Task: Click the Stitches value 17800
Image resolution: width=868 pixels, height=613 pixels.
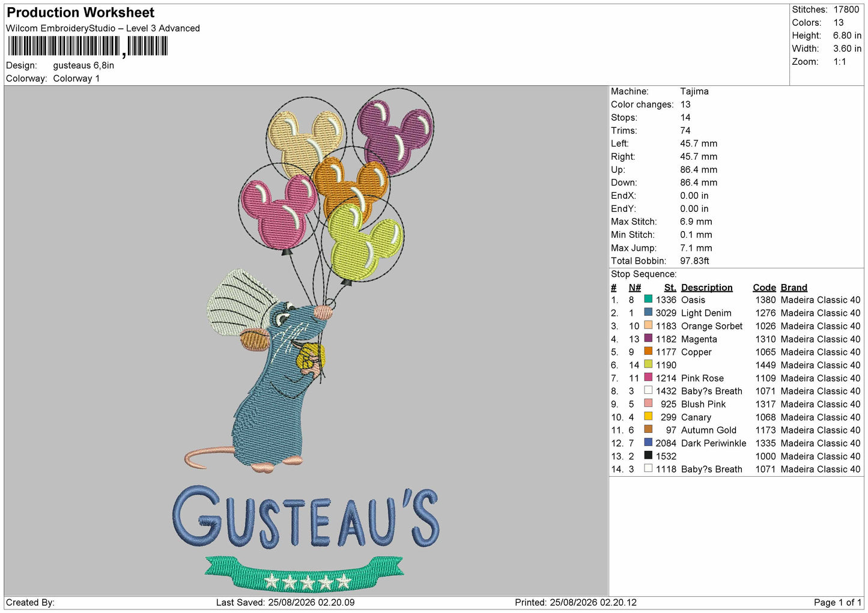Action: click(x=846, y=10)
